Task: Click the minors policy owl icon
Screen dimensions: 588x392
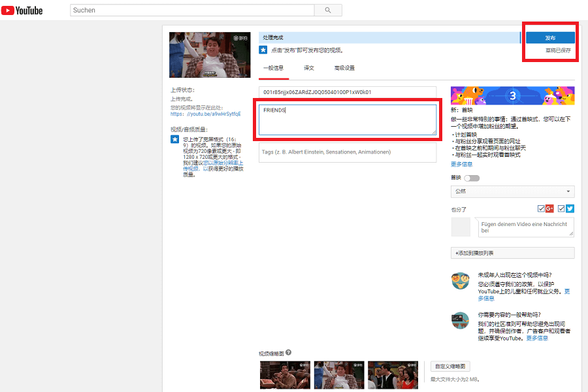Action: (x=461, y=281)
